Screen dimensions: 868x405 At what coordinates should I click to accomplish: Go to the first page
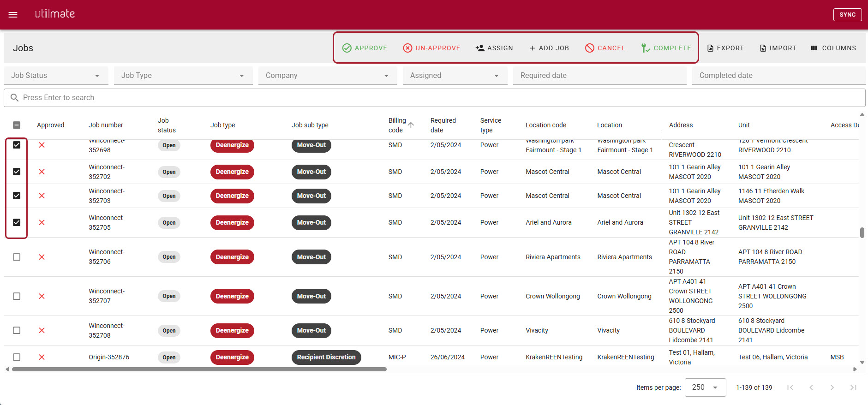pos(790,387)
